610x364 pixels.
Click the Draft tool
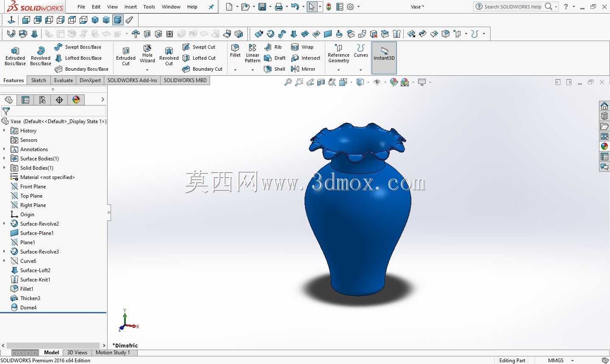pos(274,58)
